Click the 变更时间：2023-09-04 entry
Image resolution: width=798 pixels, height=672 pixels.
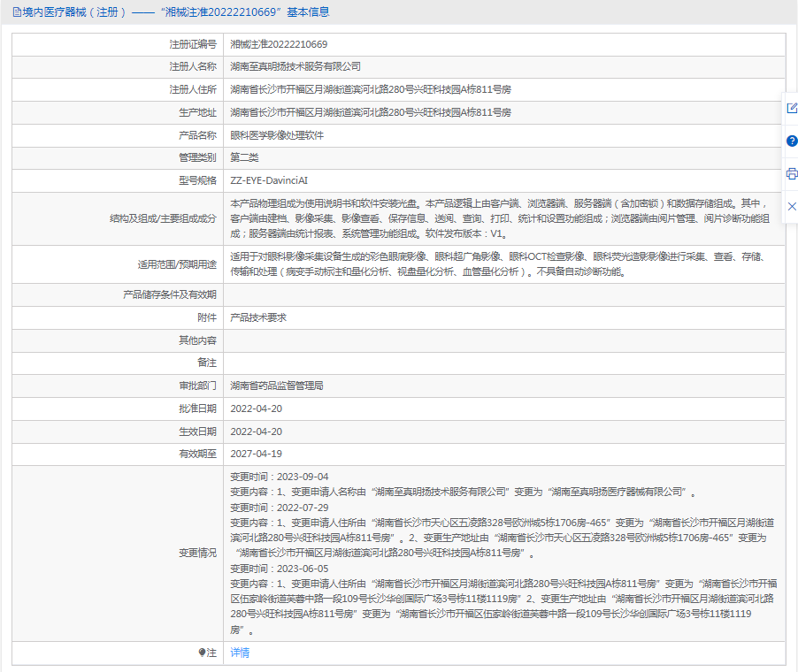279,477
